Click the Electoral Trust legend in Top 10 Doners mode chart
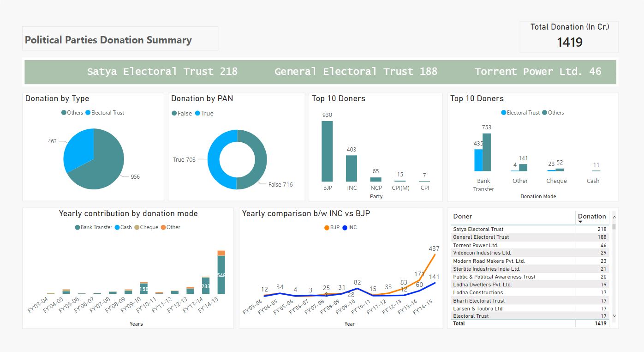The width and height of the screenshot is (644, 352). [520, 113]
